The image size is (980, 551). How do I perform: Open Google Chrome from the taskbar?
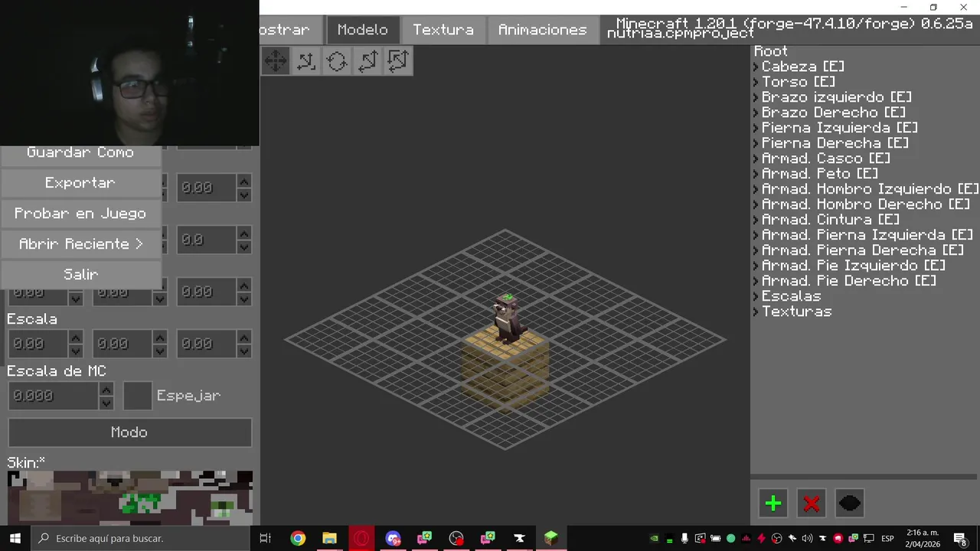pyautogui.click(x=298, y=538)
